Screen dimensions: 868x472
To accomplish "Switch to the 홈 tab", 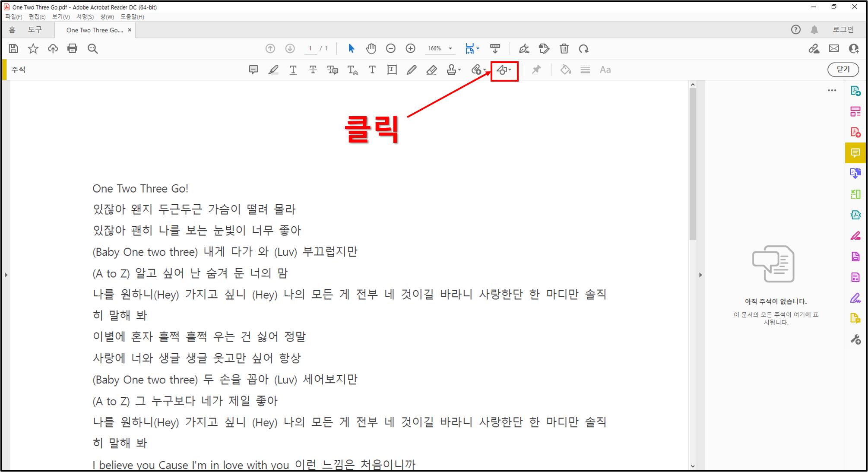I will 12,30.
